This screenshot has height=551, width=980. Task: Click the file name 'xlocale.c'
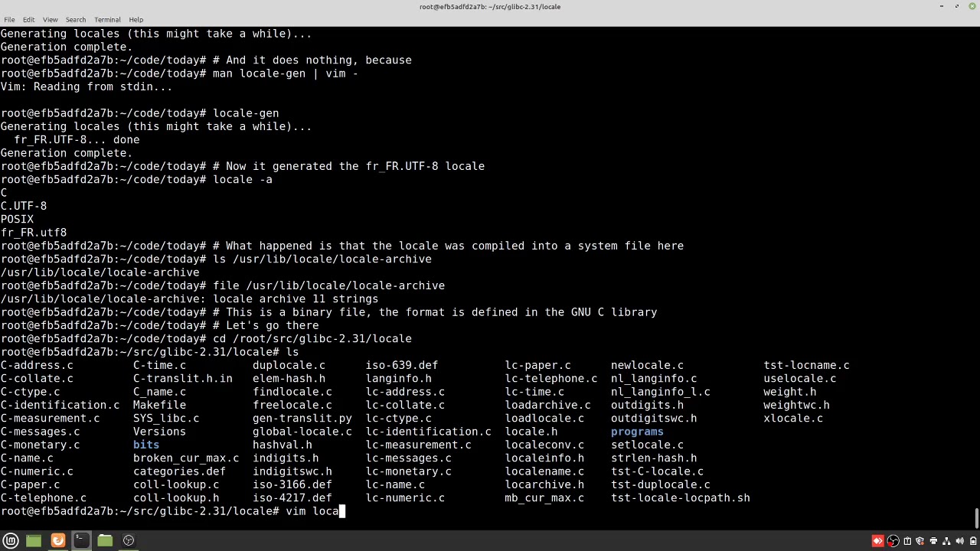[793, 418]
